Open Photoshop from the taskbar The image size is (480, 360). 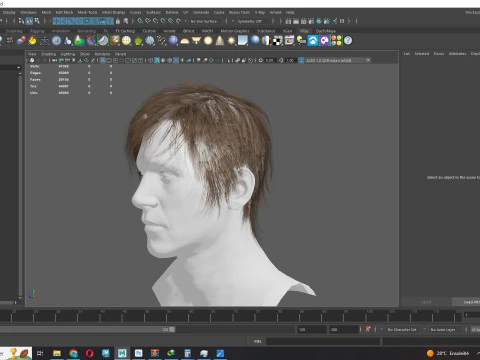pyautogui.click(x=138, y=353)
